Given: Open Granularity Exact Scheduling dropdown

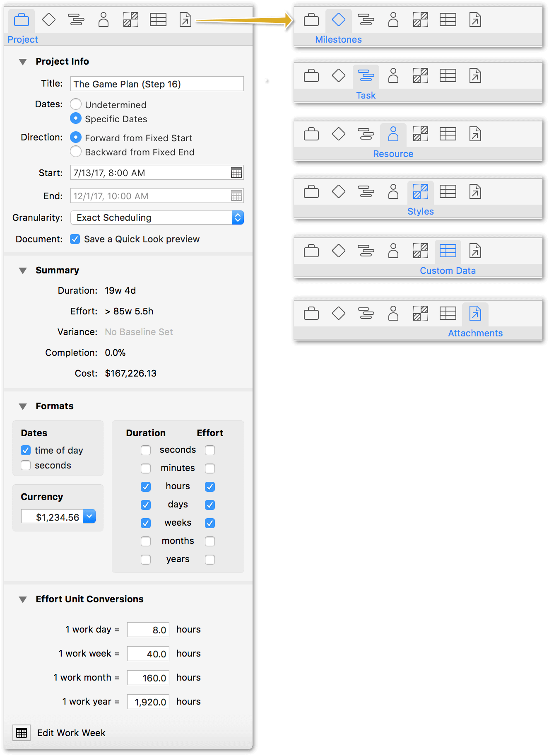Looking at the screenshot, I should pyautogui.click(x=157, y=217).
